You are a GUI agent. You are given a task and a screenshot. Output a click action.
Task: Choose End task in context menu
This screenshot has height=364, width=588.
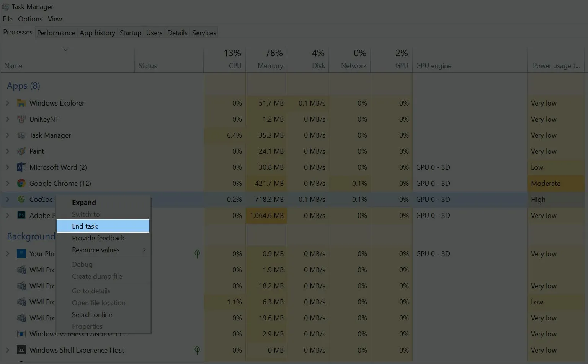[x=103, y=226]
